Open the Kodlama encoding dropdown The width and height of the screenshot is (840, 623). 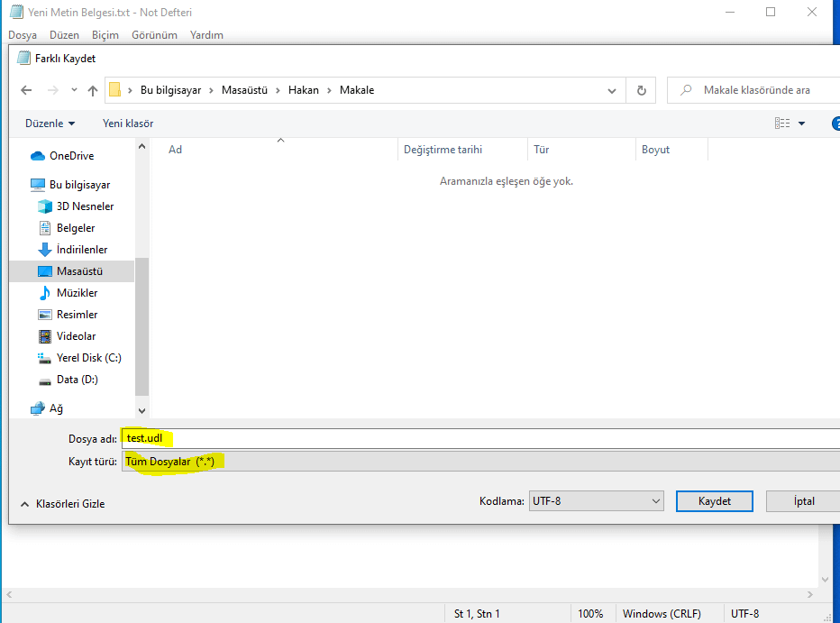tap(597, 501)
